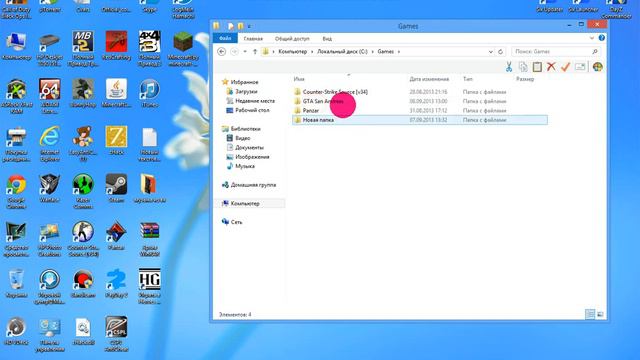Open the quick access toolbar dropdown arrow
Viewport: 640px width, 360px height.
coord(249,26)
